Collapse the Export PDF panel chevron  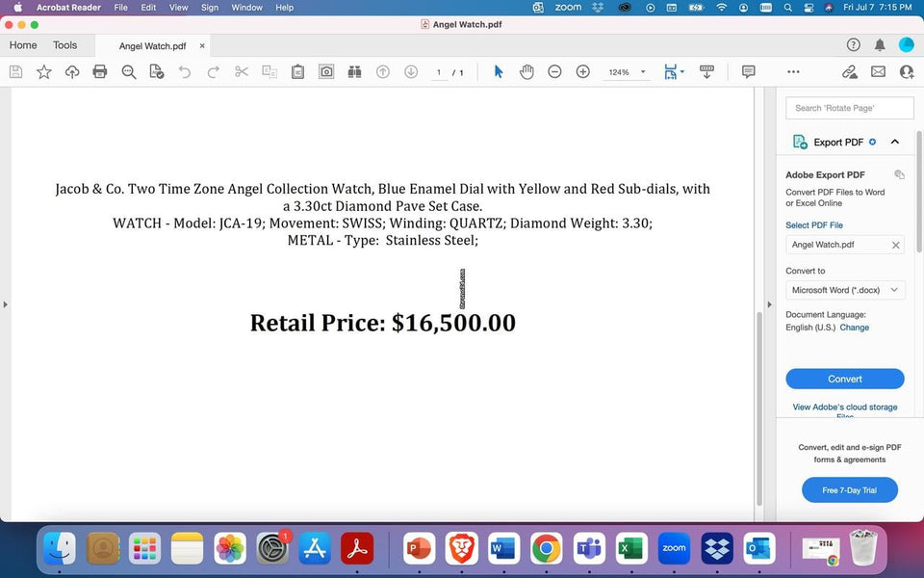[x=894, y=142]
